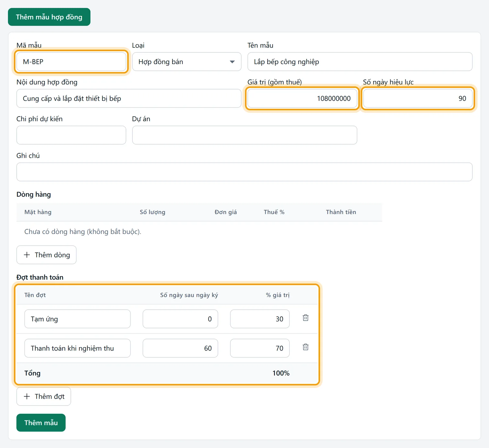Edit percent value for Thanh toán khi nghiệm thu
The image size is (489, 448).
[260, 348]
